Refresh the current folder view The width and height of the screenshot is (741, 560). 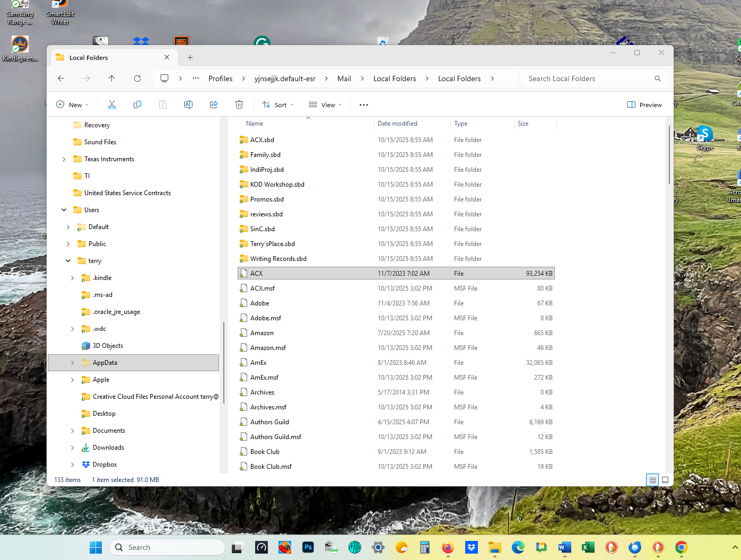click(x=137, y=78)
